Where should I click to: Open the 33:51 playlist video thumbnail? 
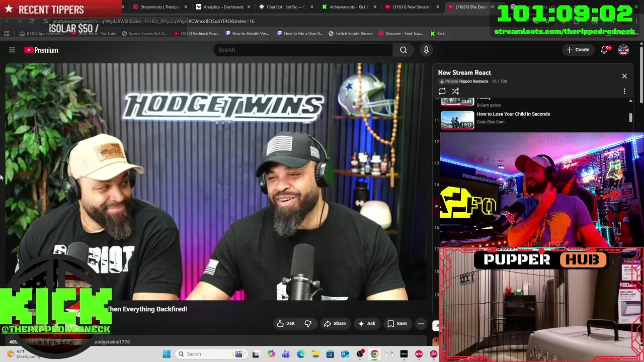click(x=457, y=101)
